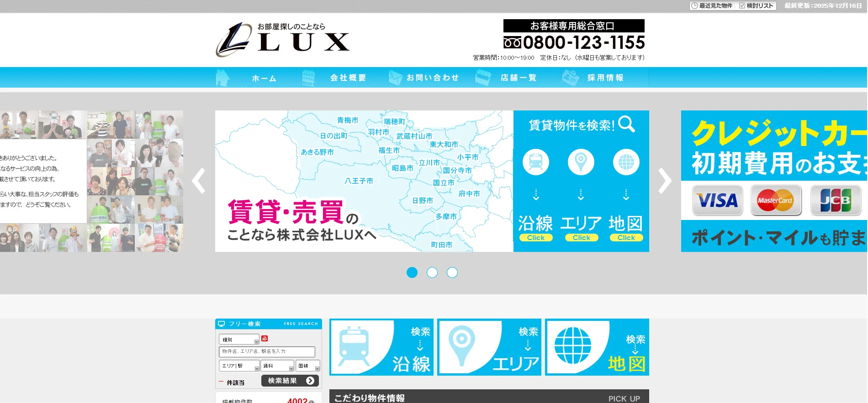Click VISA card logo in banner
This screenshot has height=403, width=868.
coord(717,200)
